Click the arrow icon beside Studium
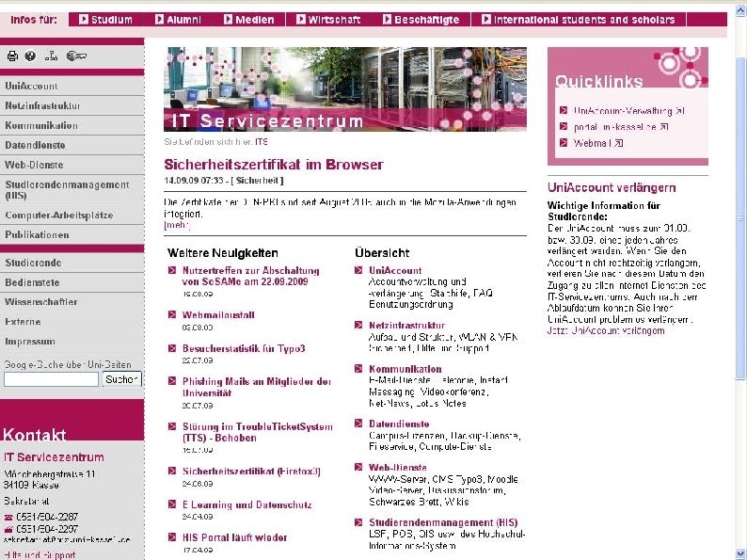Viewport: 747px width, 560px height. click(84, 19)
